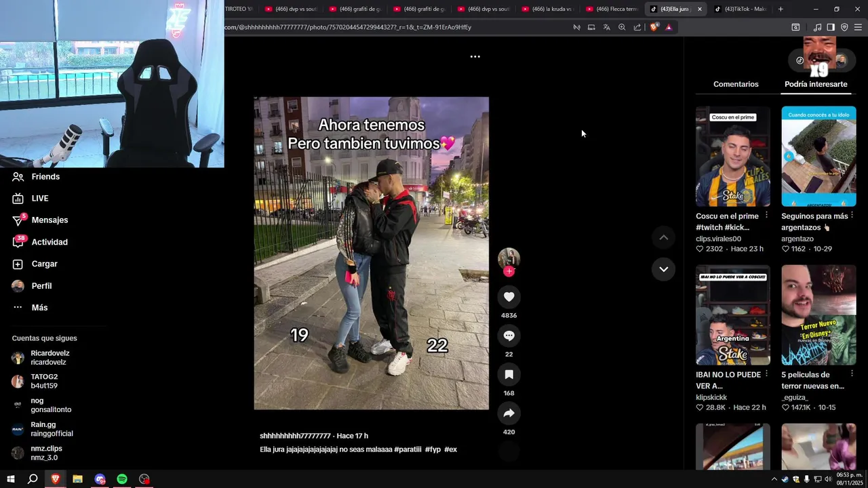The width and height of the screenshot is (868, 488).
Task: Open Brave media control music icon
Action: [x=817, y=27]
